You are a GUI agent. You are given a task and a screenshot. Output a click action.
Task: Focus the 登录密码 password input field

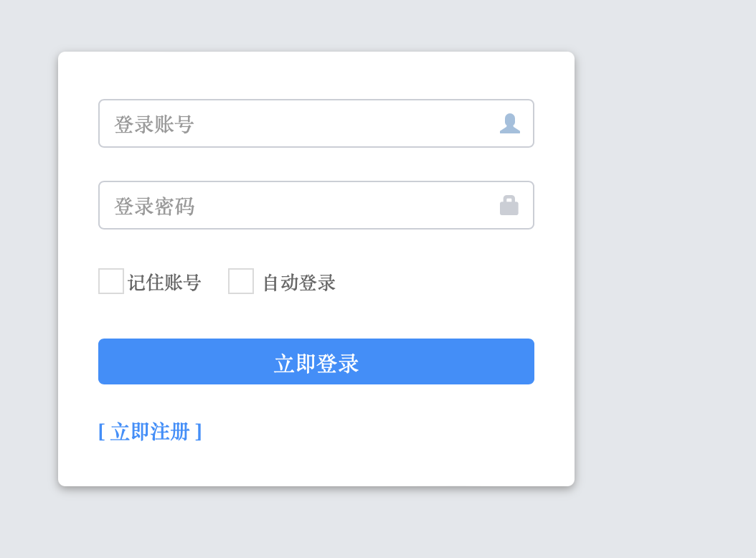click(301, 206)
